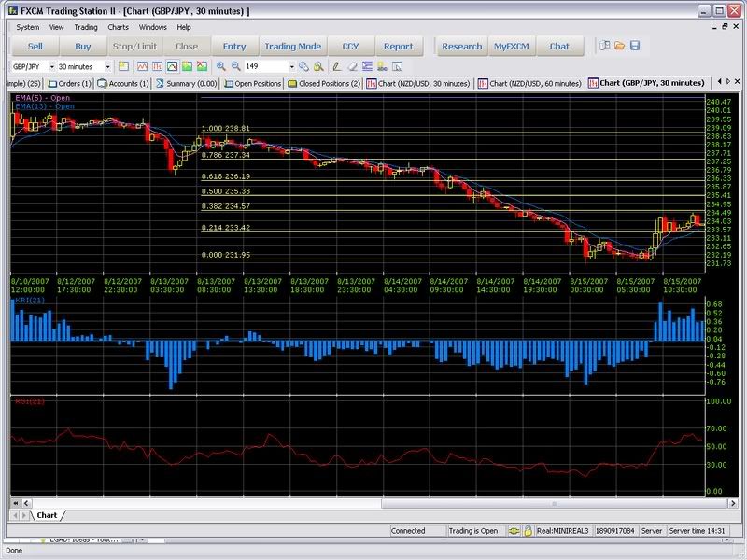Viewport: 747px width, 560px height.
Task: Open the 30 minutes timeframe dropdown
Action: pos(107,66)
